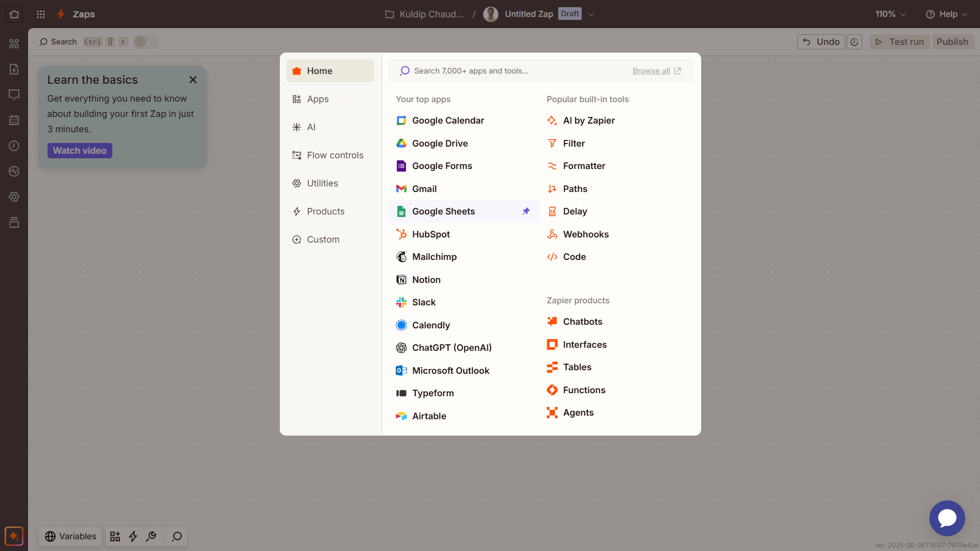Open Agents Zapier product

(615, 413)
